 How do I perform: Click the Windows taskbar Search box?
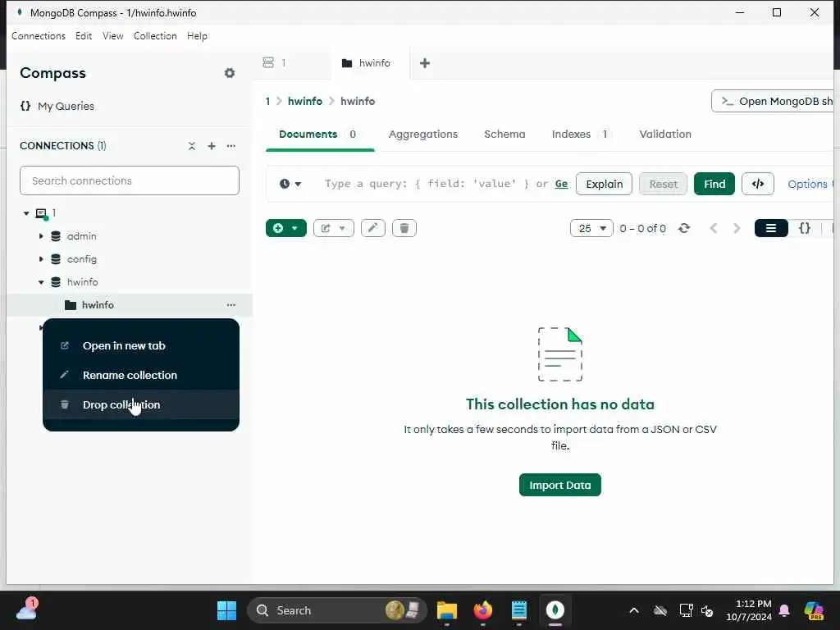(337, 610)
